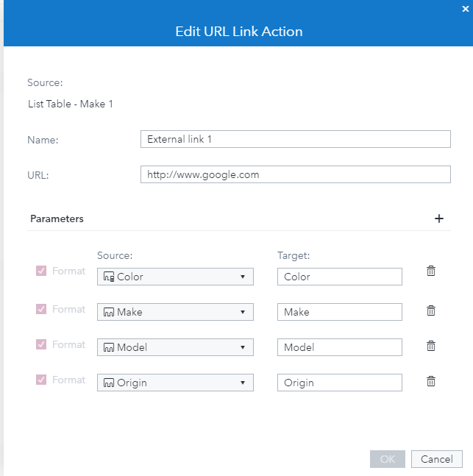Open the Color source dropdown
The width and height of the screenshot is (473, 476).
coord(175,277)
